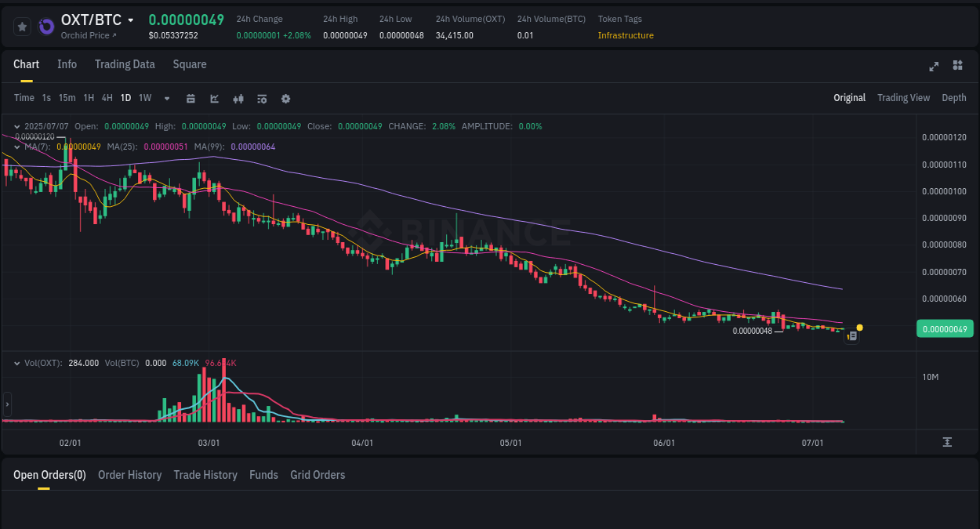This screenshot has width=980, height=529.
Task: Open the technical indicators candlestick icon
Action: [238, 98]
